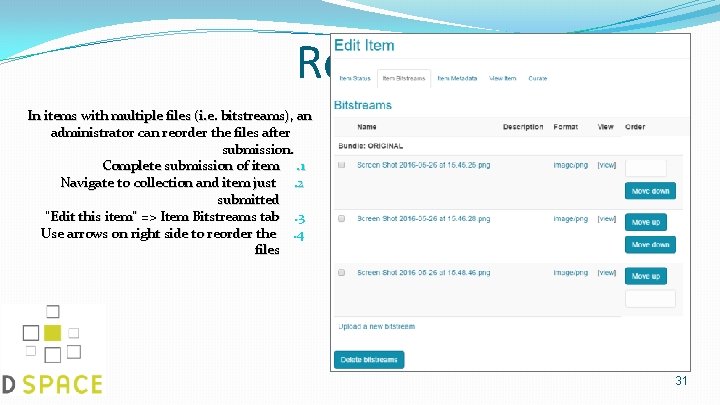
Task: Click [view] for the 15.48.46 png bitstream
Action: [607, 272]
